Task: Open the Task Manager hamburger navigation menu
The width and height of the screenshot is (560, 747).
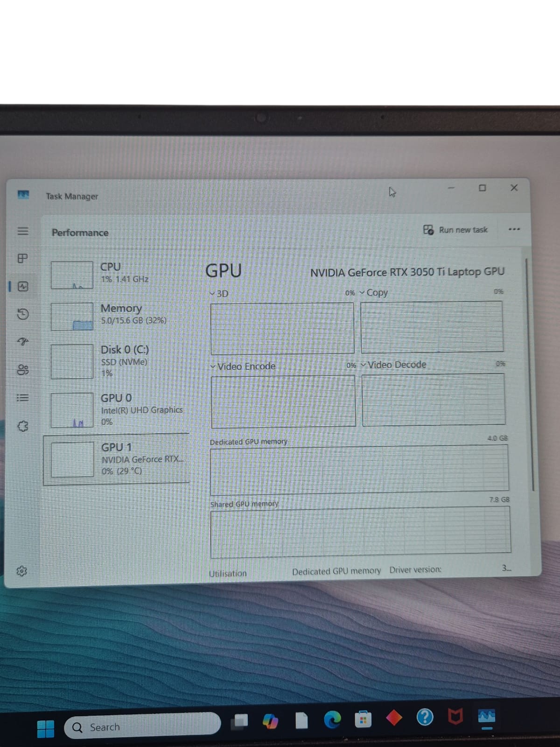Action: point(23,231)
